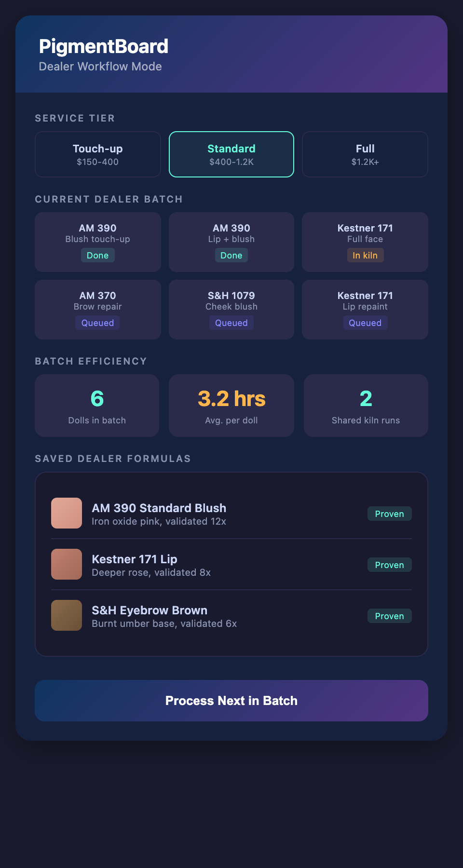Click the Process Next in Batch button
463x868 pixels.
(x=231, y=701)
